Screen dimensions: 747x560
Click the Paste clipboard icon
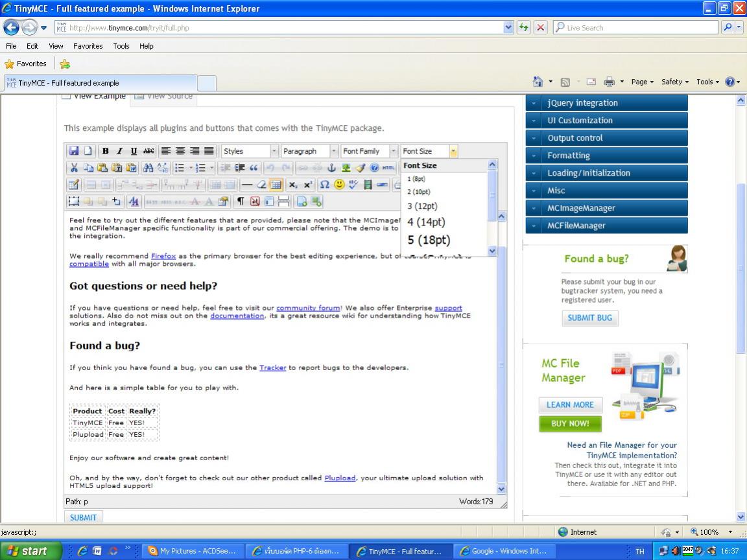[x=102, y=168]
